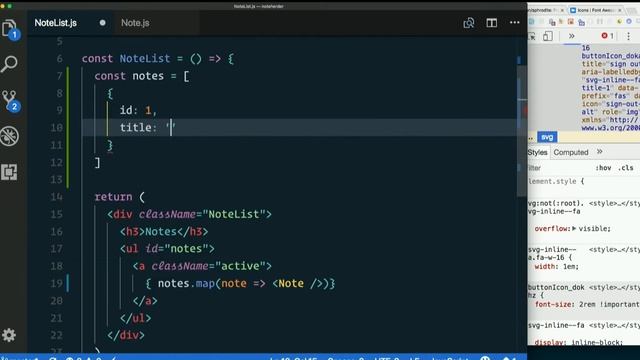Screen dimensions: 640x360
Task: Split the editor to the right
Action: click(491, 23)
